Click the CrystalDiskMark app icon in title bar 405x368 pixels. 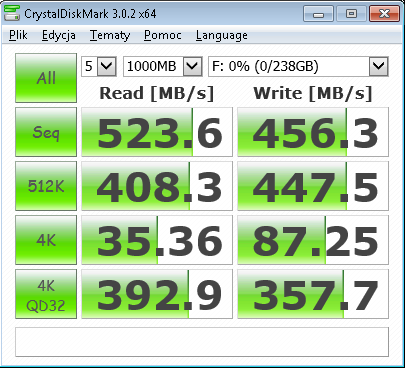(12, 13)
